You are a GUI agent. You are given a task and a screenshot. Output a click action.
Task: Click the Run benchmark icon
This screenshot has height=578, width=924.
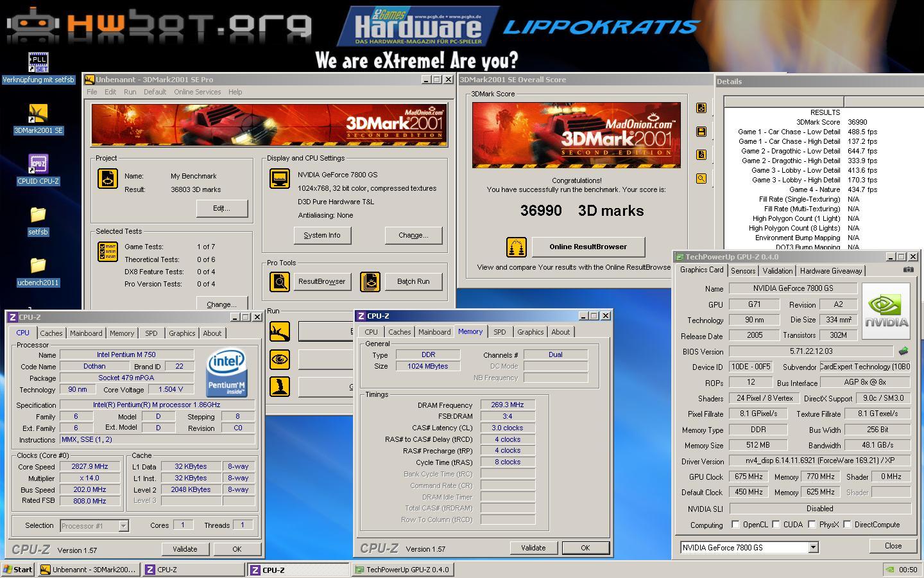tap(280, 331)
